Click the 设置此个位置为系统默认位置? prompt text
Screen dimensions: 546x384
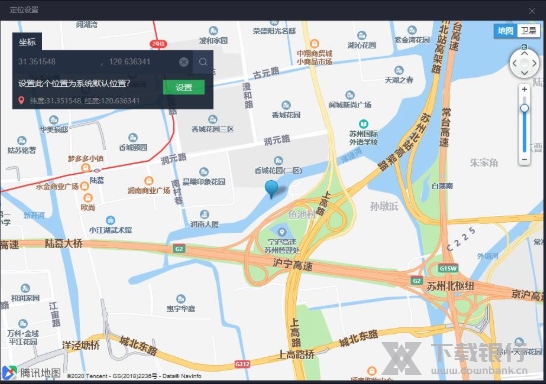pos(74,84)
